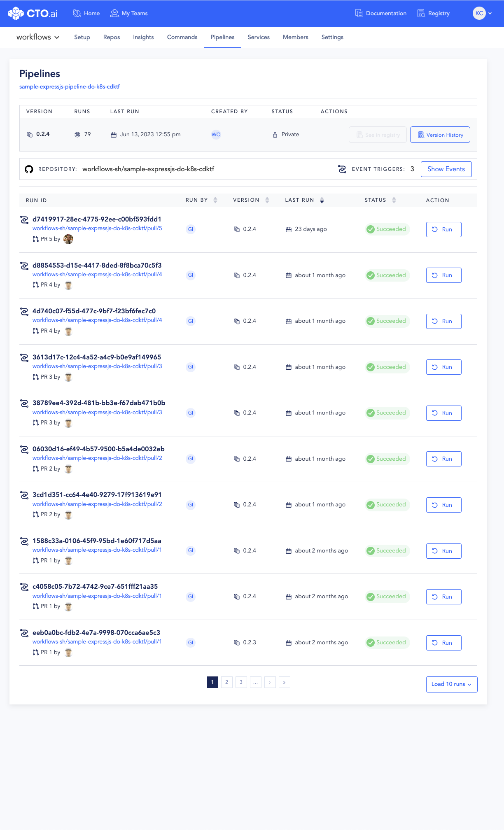The width and height of the screenshot is (504, 830).
Task: Click the GitHub repository icon
Action: [x=29, y=169]
